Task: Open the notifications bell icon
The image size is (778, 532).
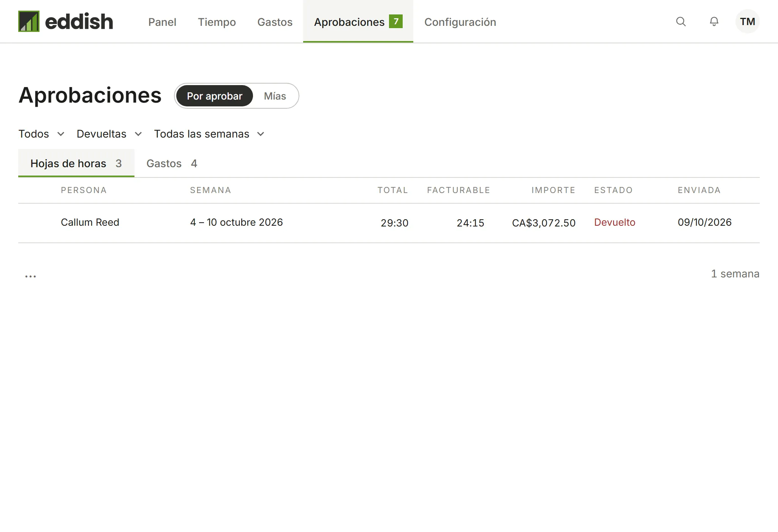Action: [x=714, y=22]
